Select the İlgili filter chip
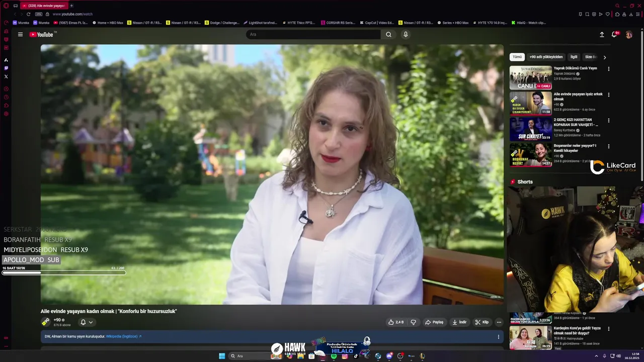Image resolution: width=644 pixels, height=362 pixels. tap(574, 57)
